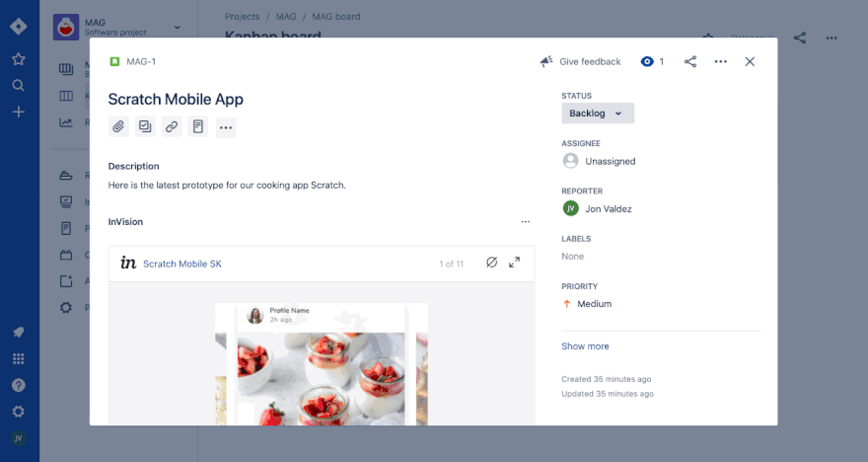868x462 pixels.
Task: Click the MAG project avatar
Action: click(x=66, y=27)
